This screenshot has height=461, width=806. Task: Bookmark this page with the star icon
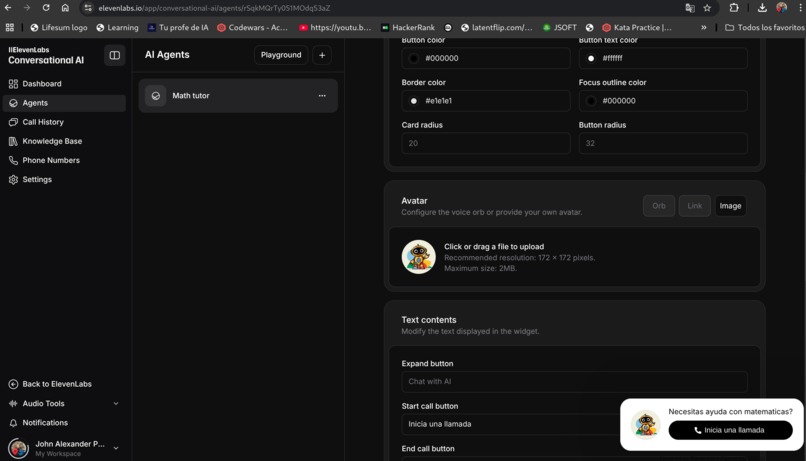[x=707, y=8]
